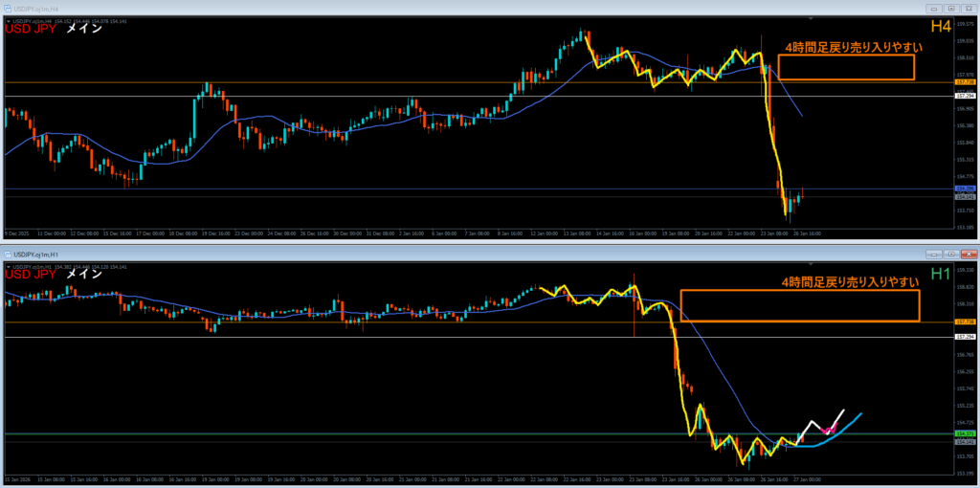The width and height of the screenshot is (980, 488).
Task: Click the gray 154.141 current price label on H1
Action: tap(966, 442)
